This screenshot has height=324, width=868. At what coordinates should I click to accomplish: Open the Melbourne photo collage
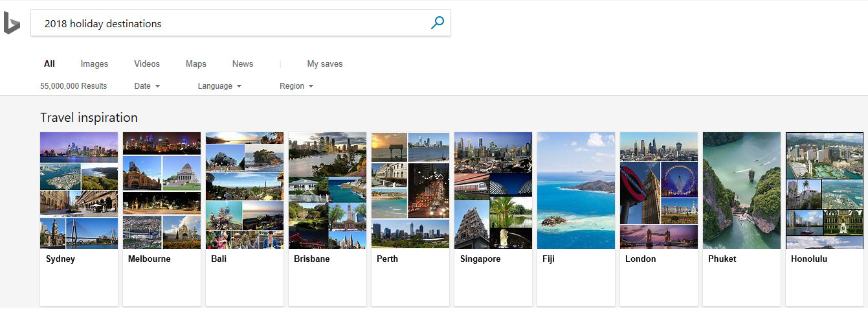click(x=162, y=191)
